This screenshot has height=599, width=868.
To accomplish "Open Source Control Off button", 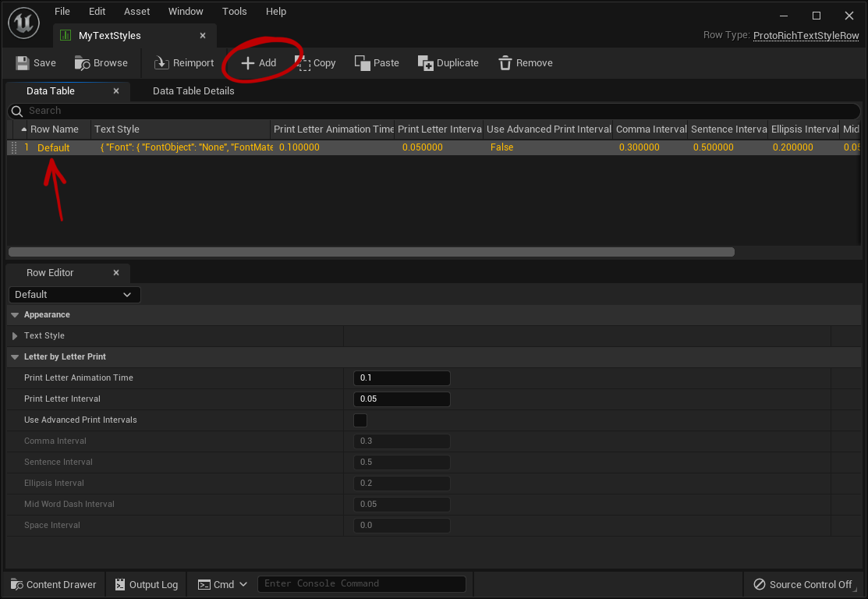I will point(802,584).
